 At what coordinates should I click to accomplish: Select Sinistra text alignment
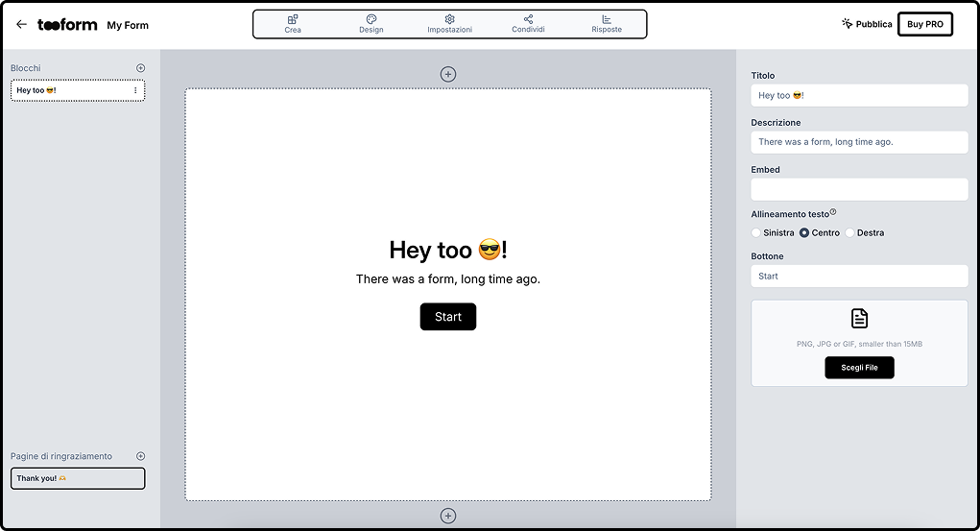(756, 233)
